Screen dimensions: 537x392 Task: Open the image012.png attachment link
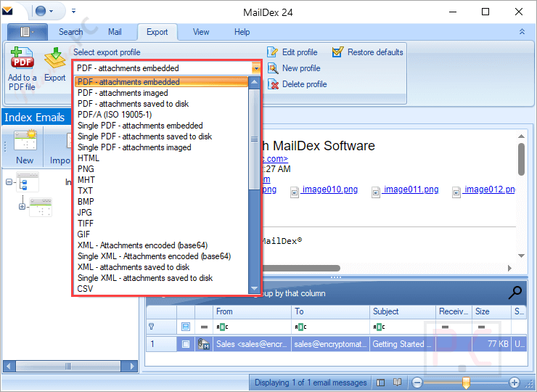tap(489, 189)
